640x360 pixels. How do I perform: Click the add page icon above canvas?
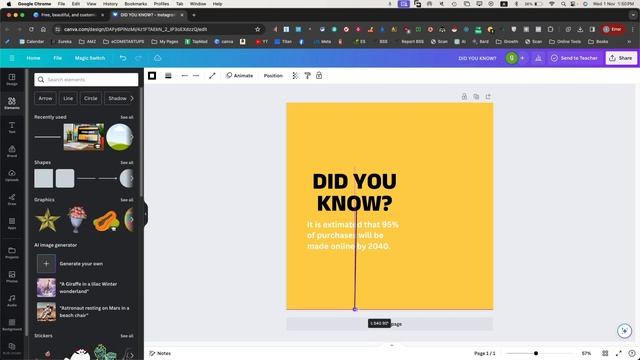[488, 97]
